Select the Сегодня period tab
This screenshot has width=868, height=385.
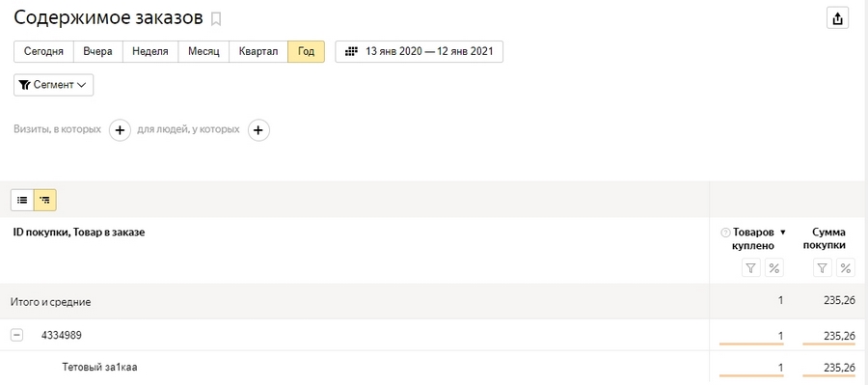(x=43, y=51)
